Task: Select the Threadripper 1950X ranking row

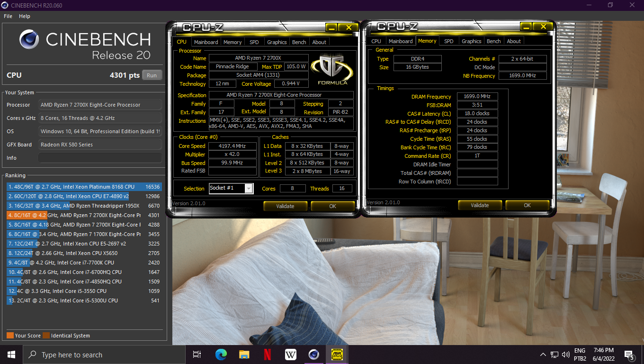Action: (84, 206)
